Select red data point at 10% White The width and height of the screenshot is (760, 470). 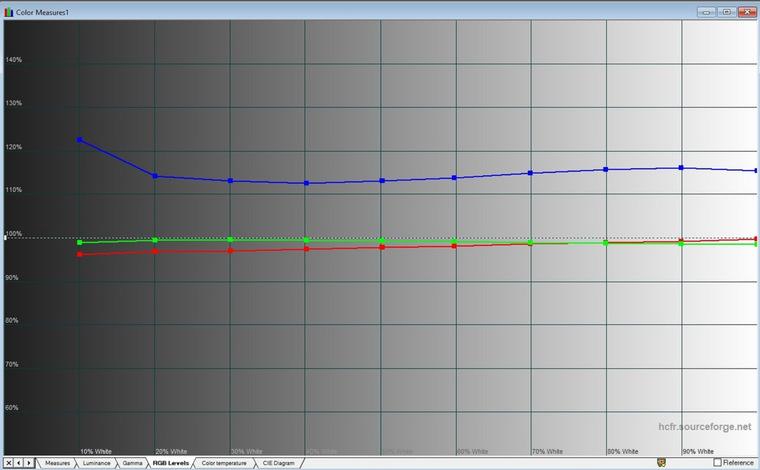(x=79, y=254)
